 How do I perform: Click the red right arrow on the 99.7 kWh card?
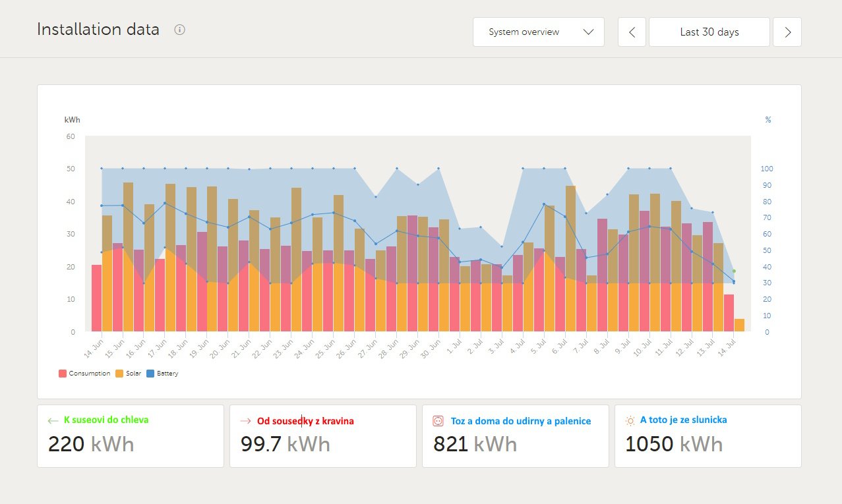(x=245, y=420)
